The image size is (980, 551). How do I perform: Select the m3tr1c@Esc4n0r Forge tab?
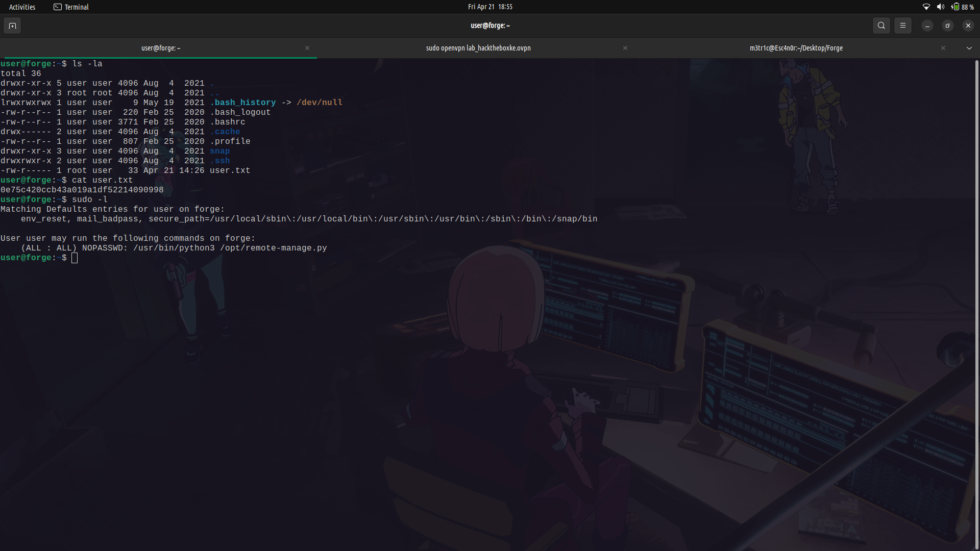pyautogui.click(x=796, y=47)
